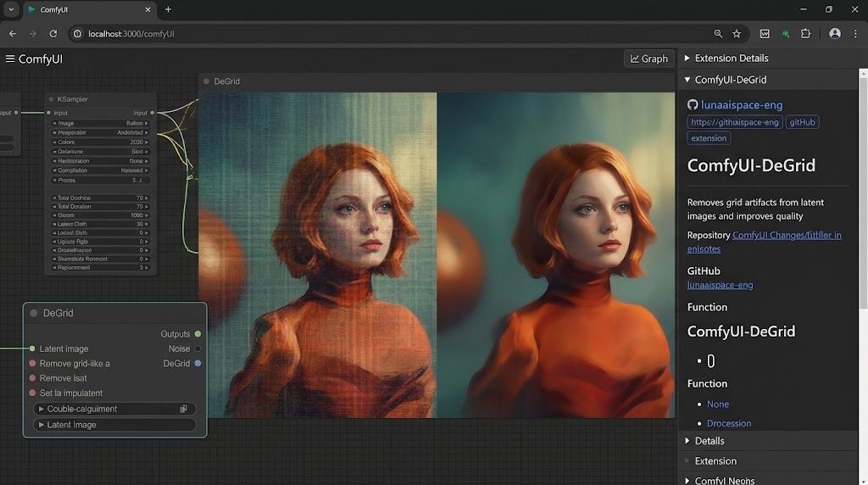Close the ComfyUI browser tab

tap(147, 9)
